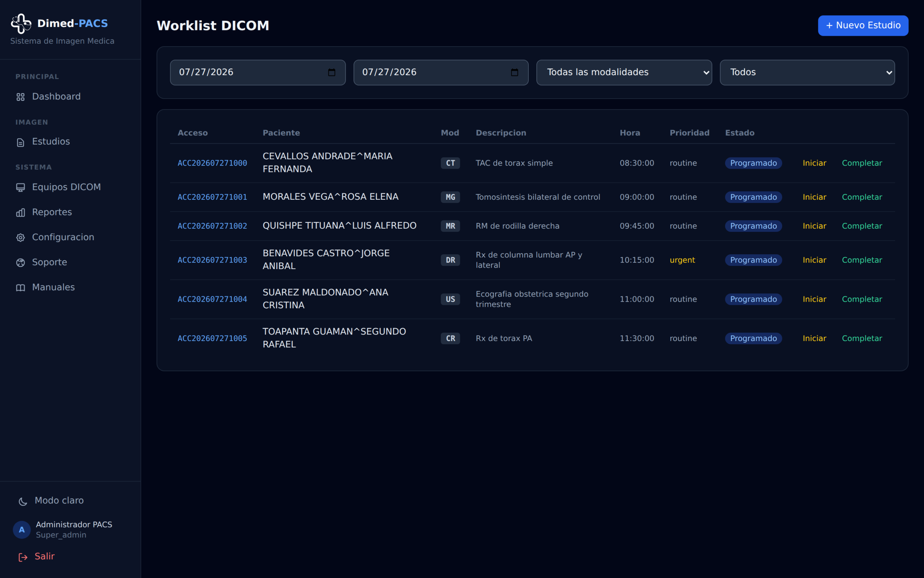Click the Dashboard grid icon
The image size is (924, 578).
[x=21, y=97]
